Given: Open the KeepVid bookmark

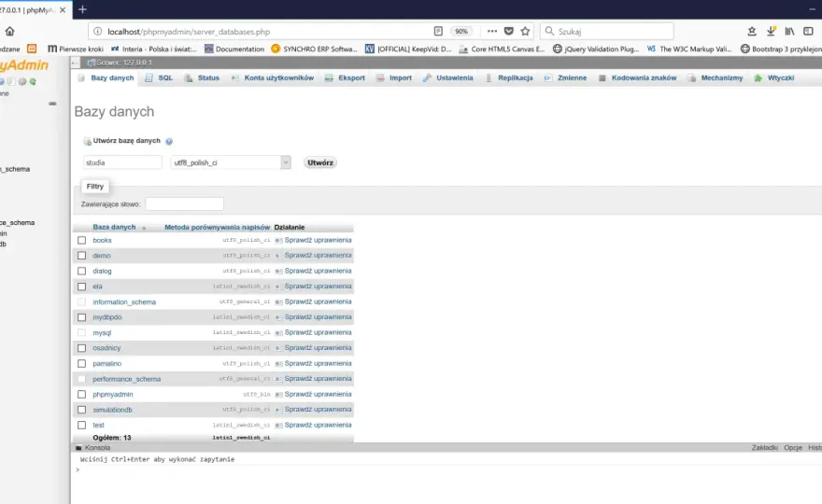Looking at the screenshot, I should [x=408, y=49].
